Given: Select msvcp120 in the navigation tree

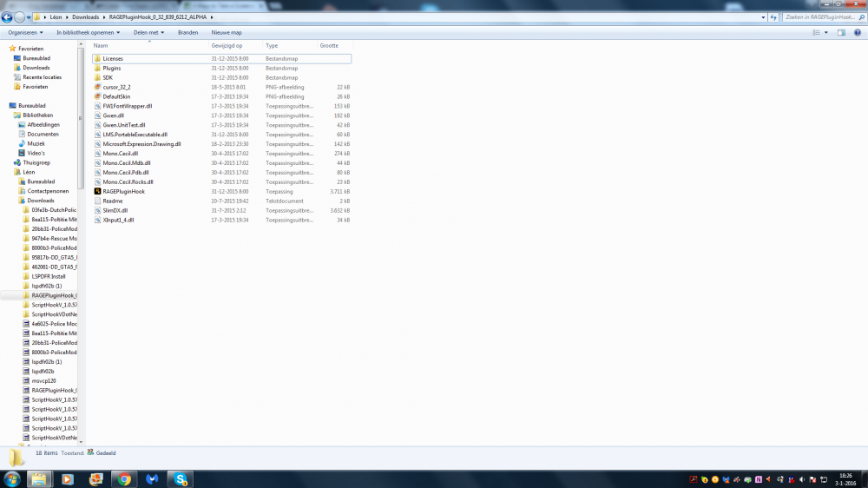Looking at the screenshot, I should click(x=43, y=381).
